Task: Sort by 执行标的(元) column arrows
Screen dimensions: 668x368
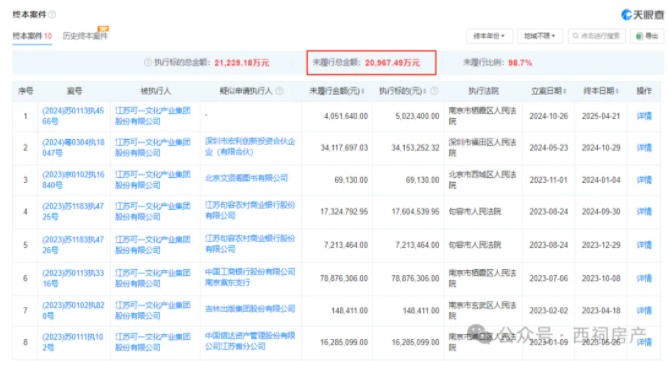Action: coord(424,91)
